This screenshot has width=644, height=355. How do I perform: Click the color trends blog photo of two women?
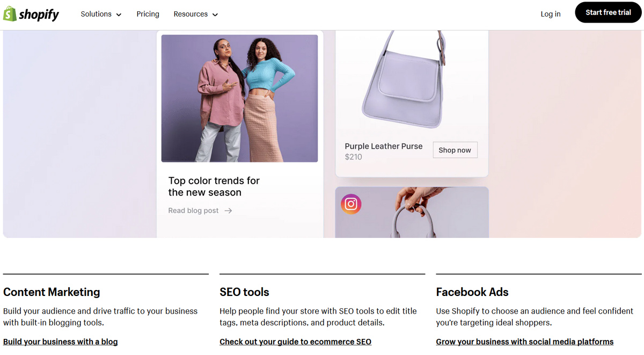pos(239,98)
